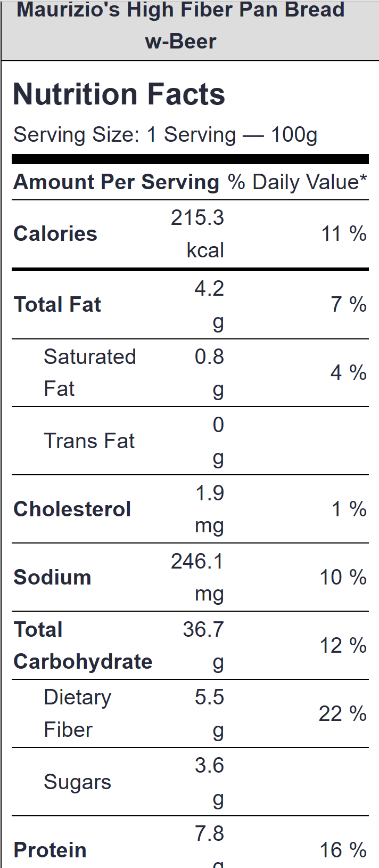The image size is (379, 868).
Task: Click the % Daily Value* header
Action: [x=297, y=182]
